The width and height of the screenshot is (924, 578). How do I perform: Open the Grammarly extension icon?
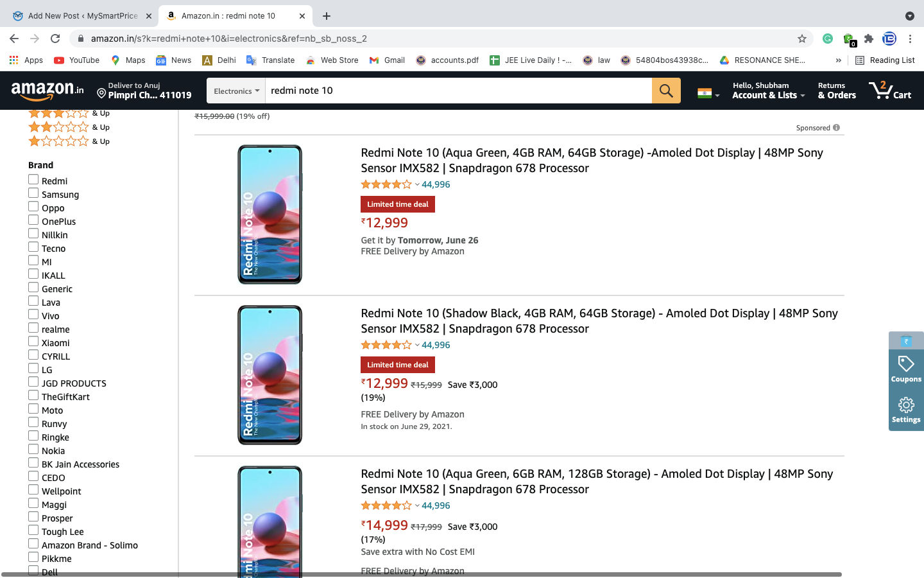[x=828, y=39]
